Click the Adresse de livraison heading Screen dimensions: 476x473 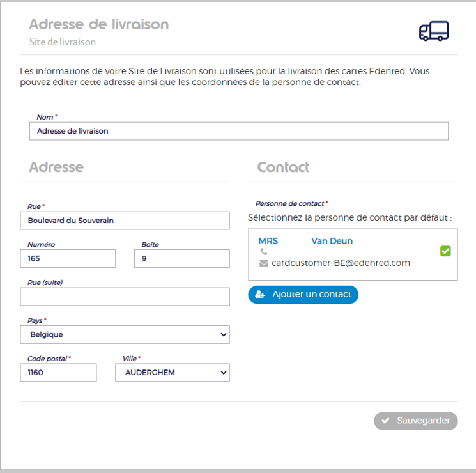(99, 25)
